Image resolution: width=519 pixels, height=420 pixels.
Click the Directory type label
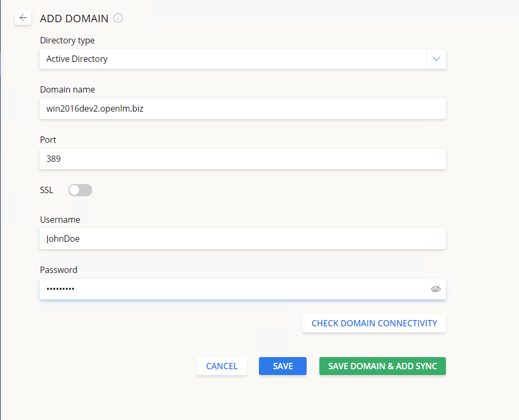coord(67,40)
